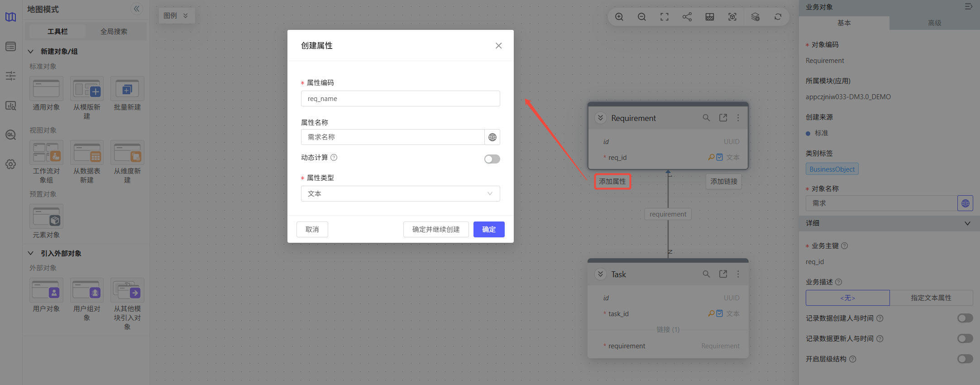Select the 用户对象 icon
980x385 pixels.
click(46, 290)
